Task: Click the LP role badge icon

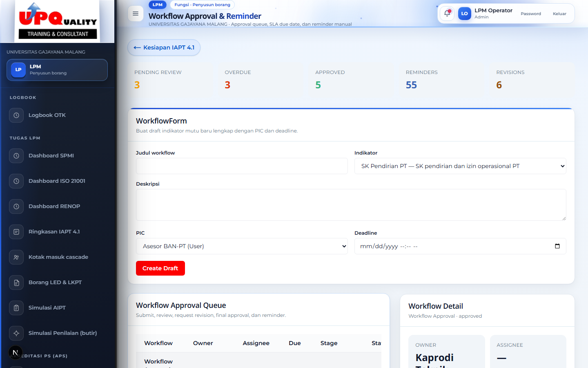Action: pos(18,70)
